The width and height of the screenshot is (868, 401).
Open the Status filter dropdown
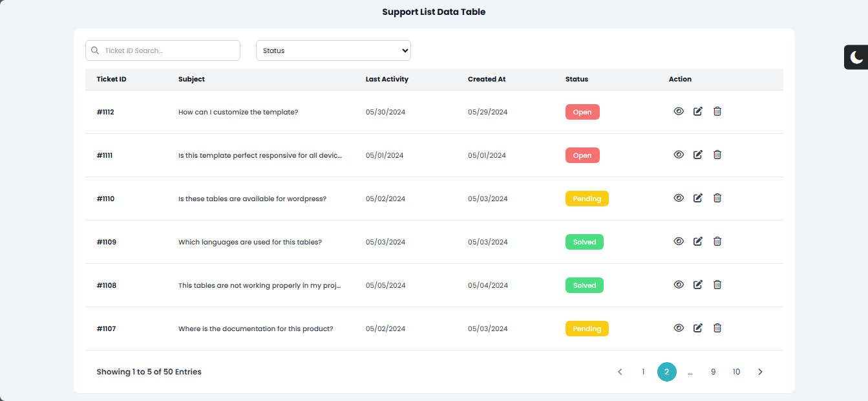tap(333, 50)
